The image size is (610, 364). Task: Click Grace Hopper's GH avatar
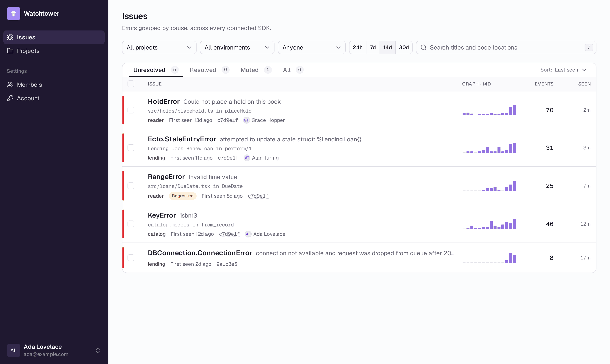(x=247, y=120)
